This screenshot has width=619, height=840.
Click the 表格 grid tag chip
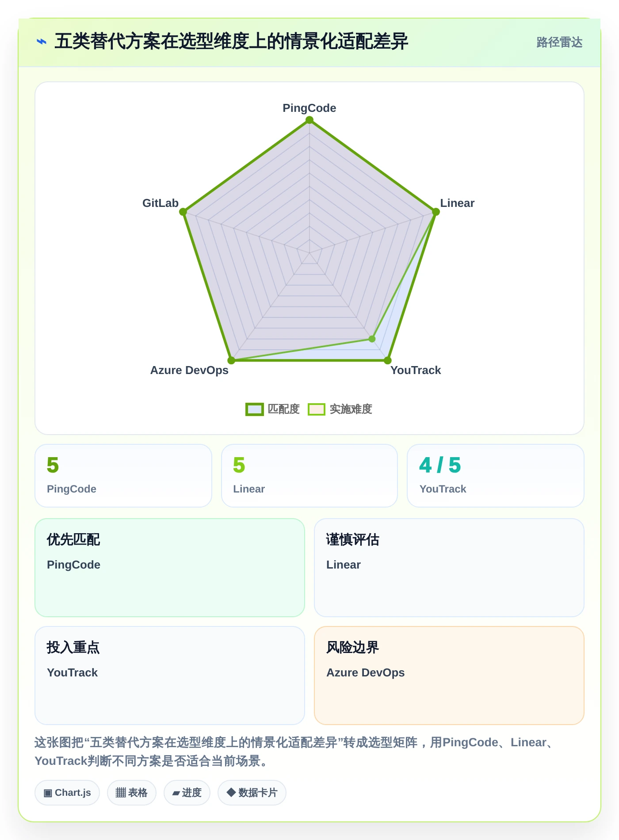point(132,793)
